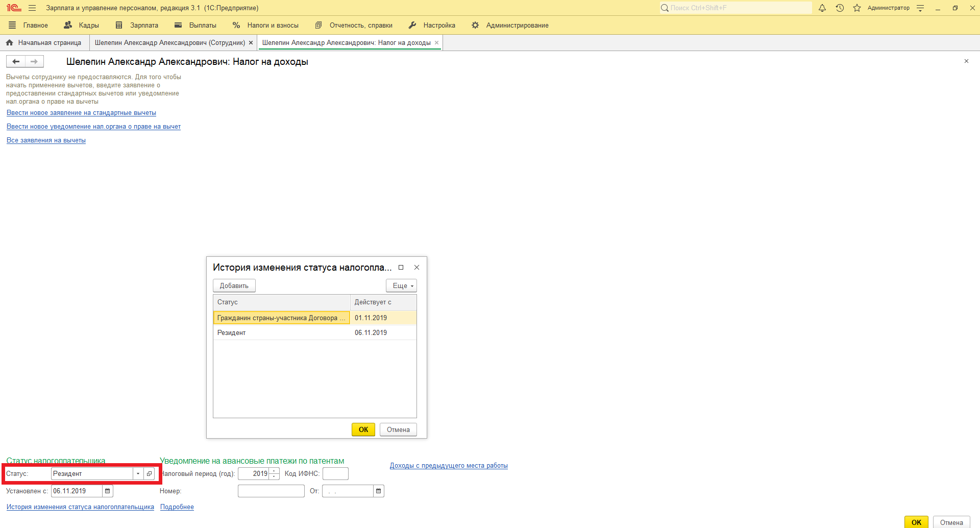Viewport: 980px width, 528px height.
Task: Select the 'Резидент' row in history table
Action: (x=281, y=333)
